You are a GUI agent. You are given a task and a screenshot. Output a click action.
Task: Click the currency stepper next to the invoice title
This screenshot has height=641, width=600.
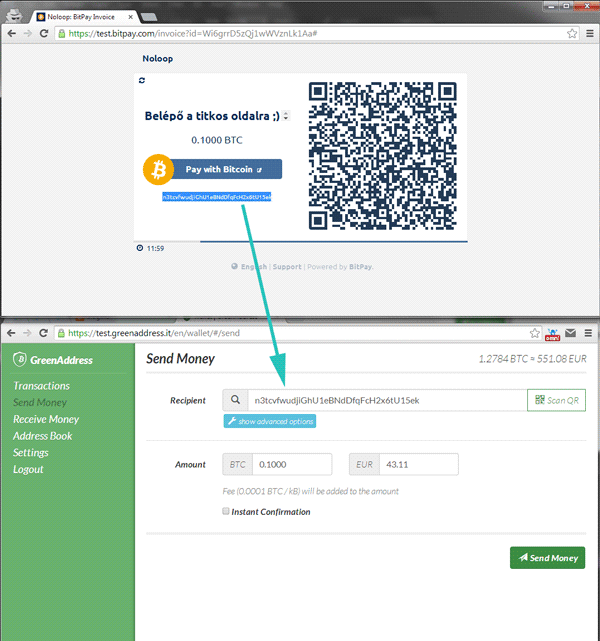point(286,116)
